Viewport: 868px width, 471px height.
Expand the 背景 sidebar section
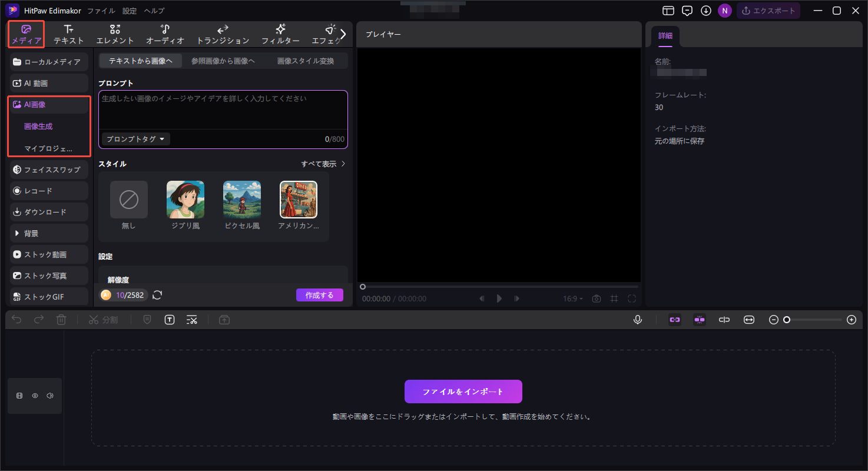[49, 233]
